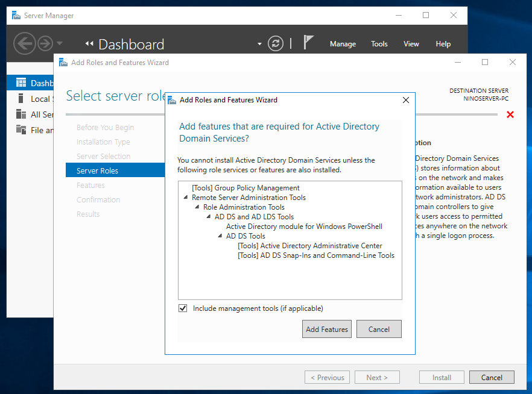Open the navigation history dropdown arrow
The height and width of the screenshot is (394, 532).
click(60, 43)
